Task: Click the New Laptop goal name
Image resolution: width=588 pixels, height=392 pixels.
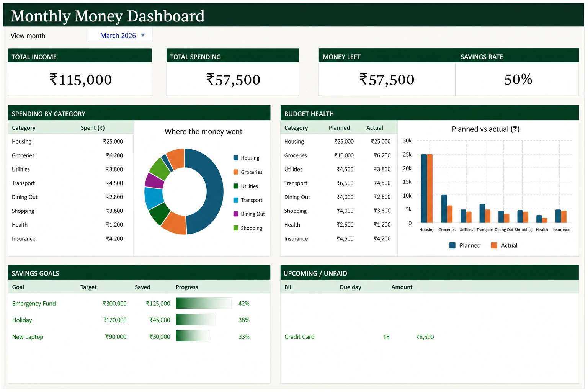Action: 28,337
